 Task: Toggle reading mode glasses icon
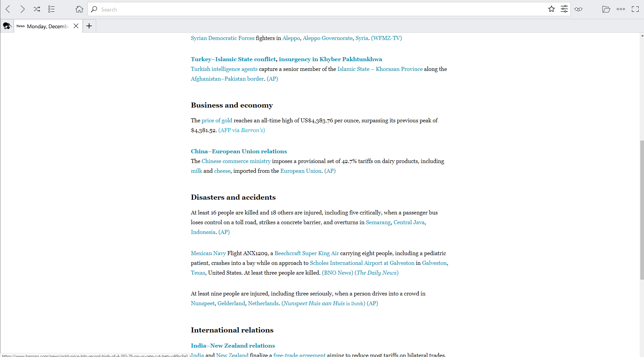(578, 9)
